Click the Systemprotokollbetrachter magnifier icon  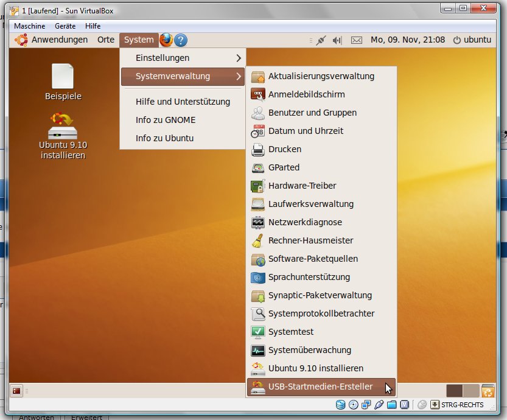(257, 313)
